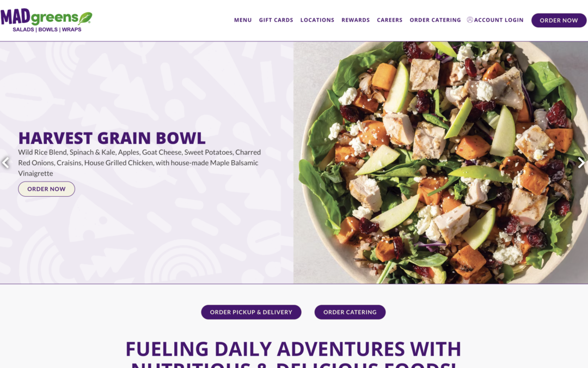Click the Order Catering pill button below the banner
The image size is (588, 368).
tap(350, 312)
